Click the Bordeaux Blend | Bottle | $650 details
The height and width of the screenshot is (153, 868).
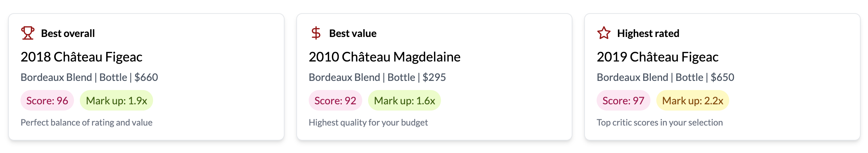[665, 78]
